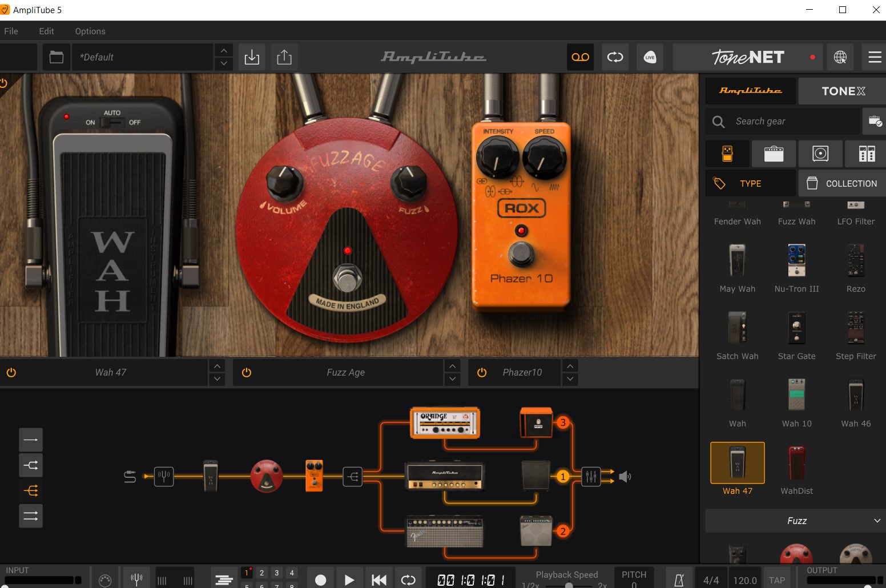This screenshot has width=886, height=588.
Task: Select the Satch Wah pedal
Action: pos(737,336)
